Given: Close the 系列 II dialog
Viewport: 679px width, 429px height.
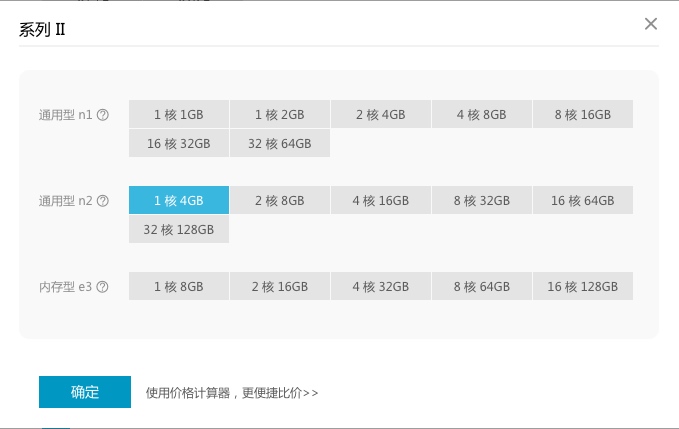Looking at the screenshot, I should click(651, 24).
